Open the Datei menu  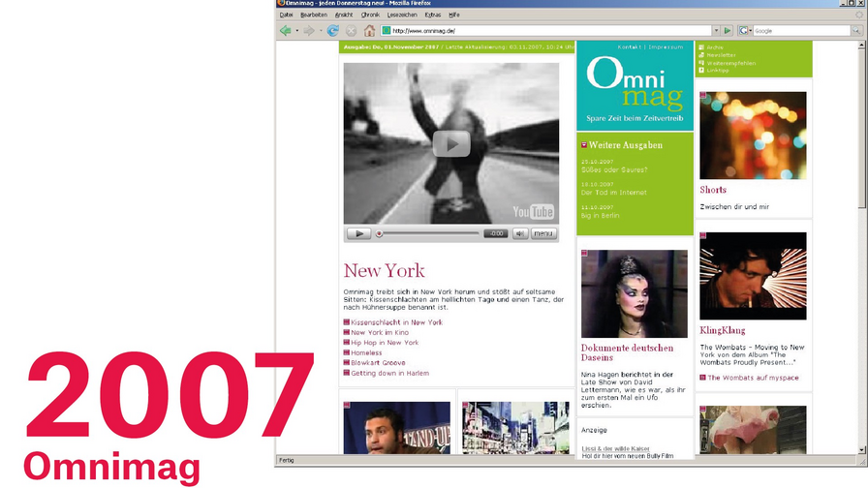[286, 15]
